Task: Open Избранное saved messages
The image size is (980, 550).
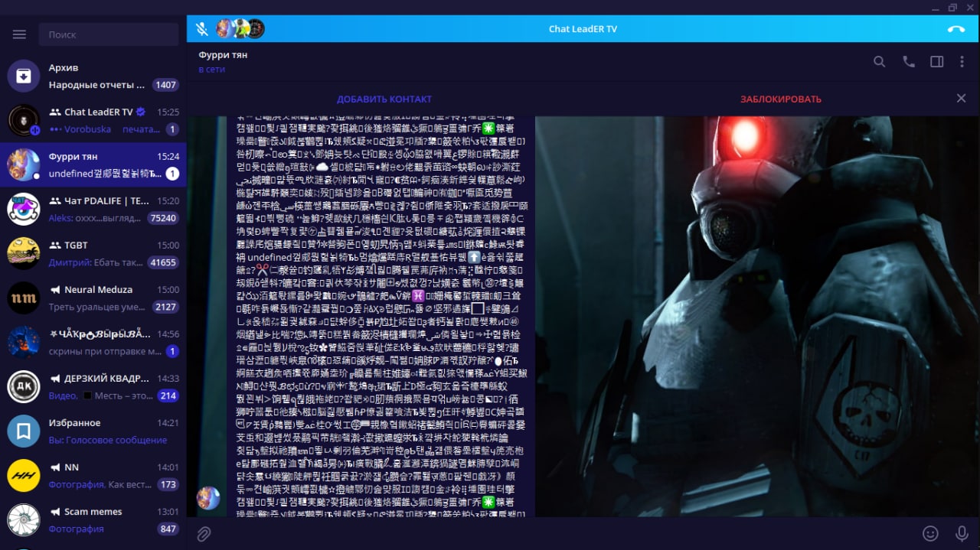Action: (93, 431)
